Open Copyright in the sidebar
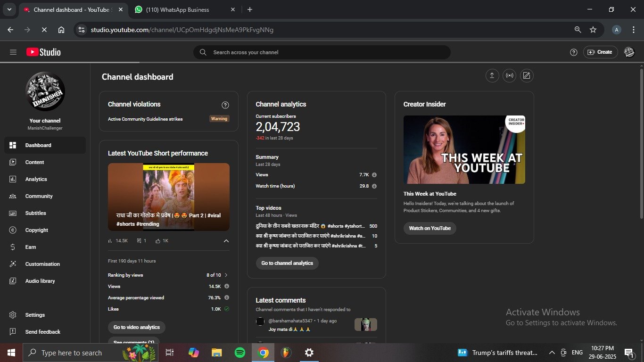The height and width of the screenshot is (362, 644). (x=45, y=230)
